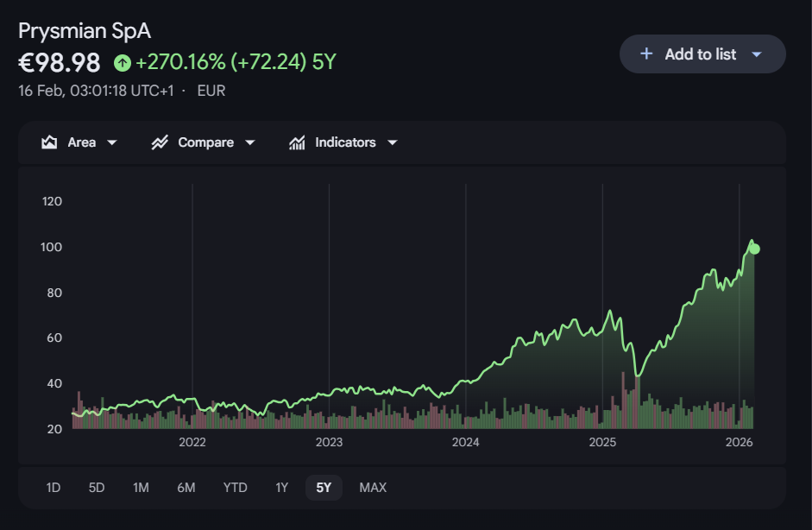
Task: Show the YTD time range
Action: 235,488
